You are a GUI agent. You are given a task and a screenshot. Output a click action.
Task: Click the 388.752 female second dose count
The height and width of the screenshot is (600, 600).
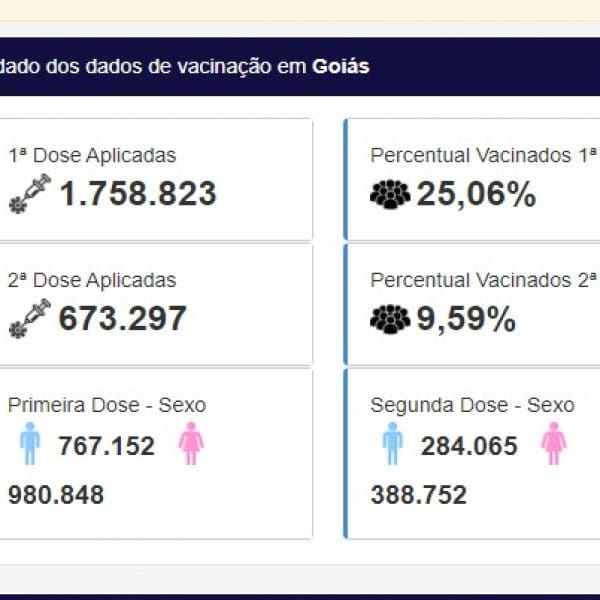(418, 495)
